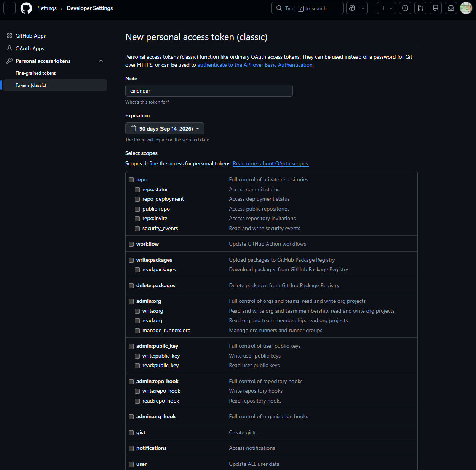Viewport: 476px width, 470px height.
Task: Select the admin:repo_hook checkbox
Action: click(131, 382)
